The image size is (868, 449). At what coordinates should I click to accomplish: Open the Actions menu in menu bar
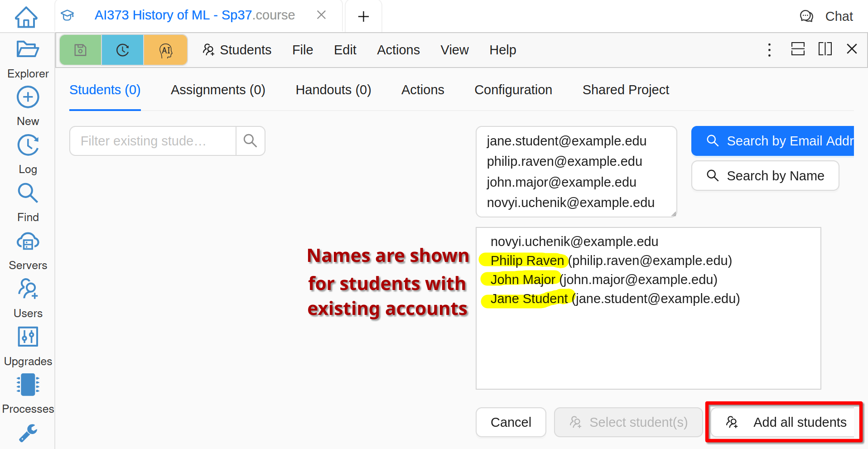click(398, 50)
